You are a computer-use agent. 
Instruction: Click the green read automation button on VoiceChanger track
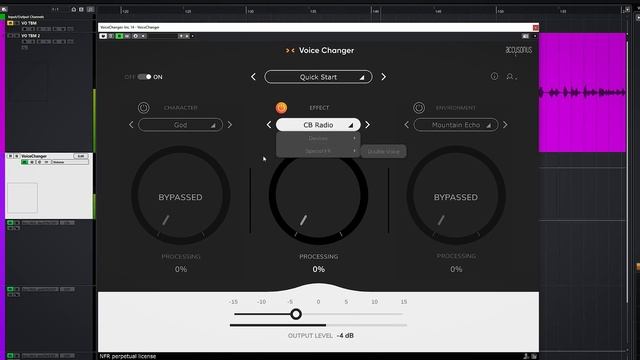pos(24,162)
